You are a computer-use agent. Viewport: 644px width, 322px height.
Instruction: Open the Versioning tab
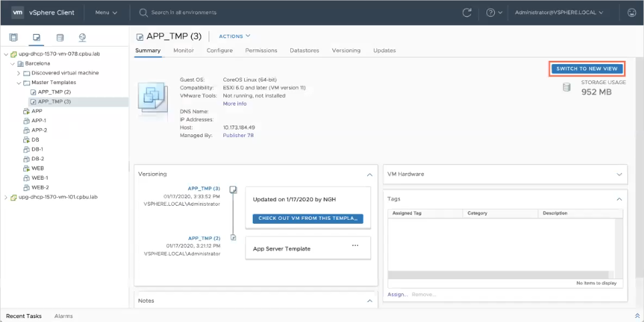(346, 51)
